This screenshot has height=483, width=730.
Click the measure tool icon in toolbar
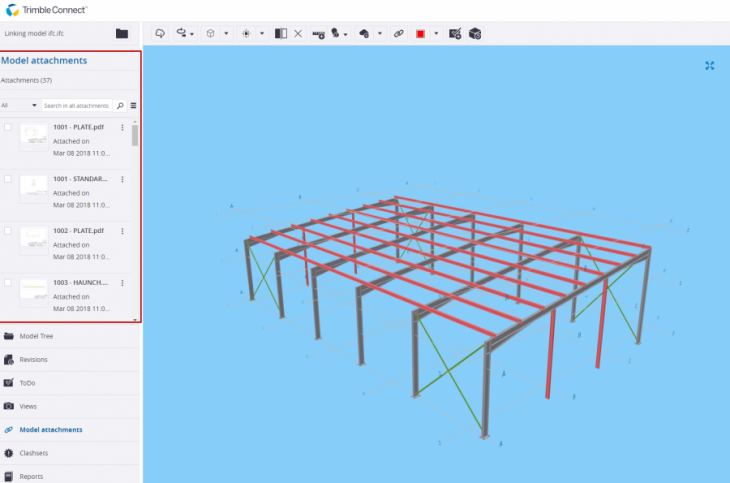tap(319, 33)
